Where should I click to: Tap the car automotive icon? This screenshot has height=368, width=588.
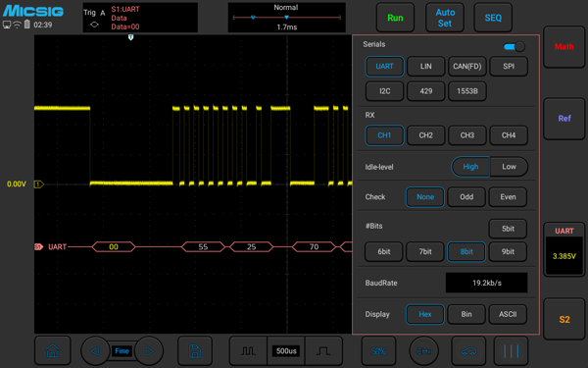point(468,351)
